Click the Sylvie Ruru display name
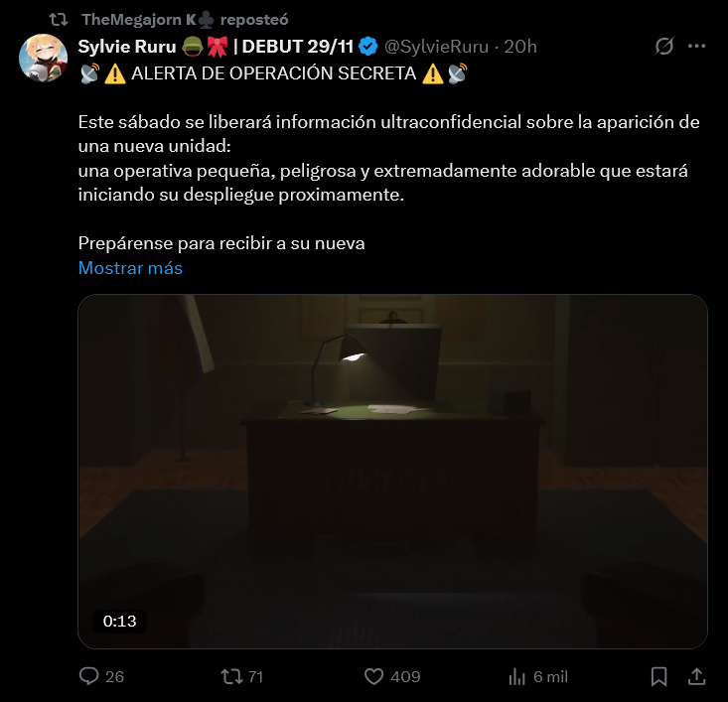The height and width of the screenshot is (702, 728). 127,47
